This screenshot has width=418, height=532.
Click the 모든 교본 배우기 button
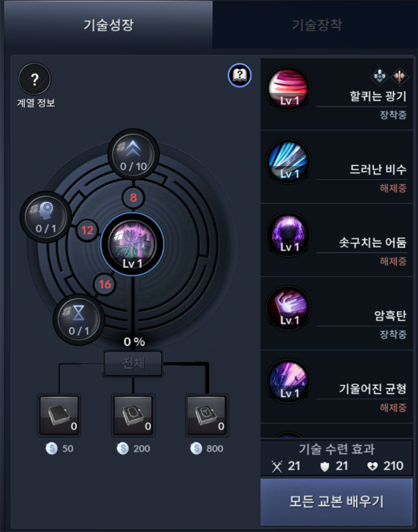(x=336, y=502)
